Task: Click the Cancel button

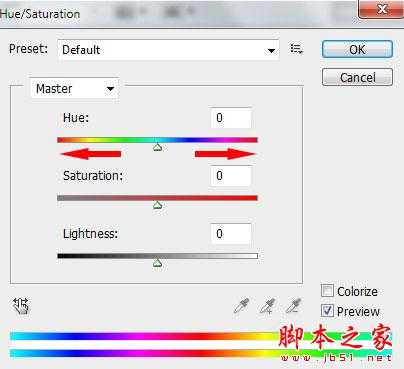Action: [357, 77]
